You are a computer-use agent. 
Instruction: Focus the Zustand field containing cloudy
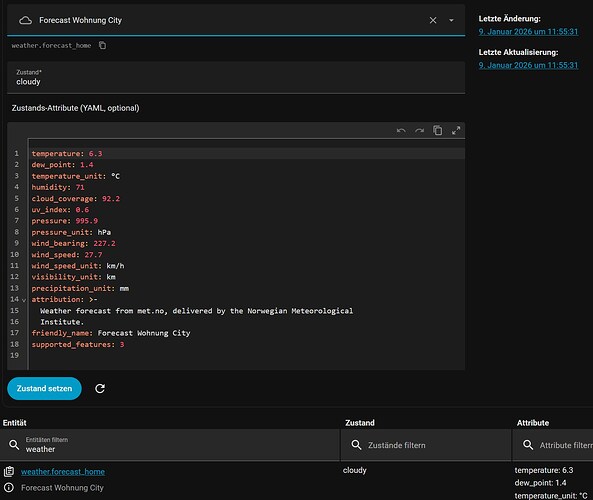(236, 78)
